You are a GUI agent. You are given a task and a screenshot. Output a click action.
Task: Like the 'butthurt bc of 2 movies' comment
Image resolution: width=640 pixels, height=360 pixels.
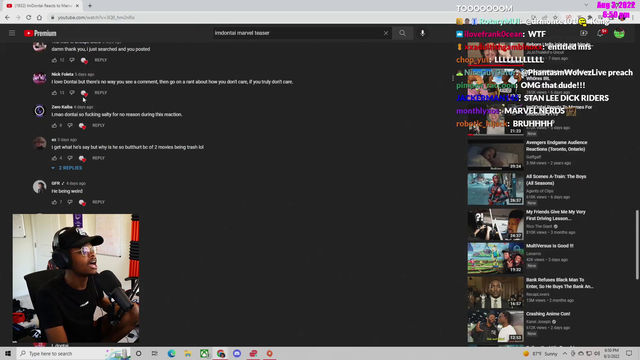[54, 158]
